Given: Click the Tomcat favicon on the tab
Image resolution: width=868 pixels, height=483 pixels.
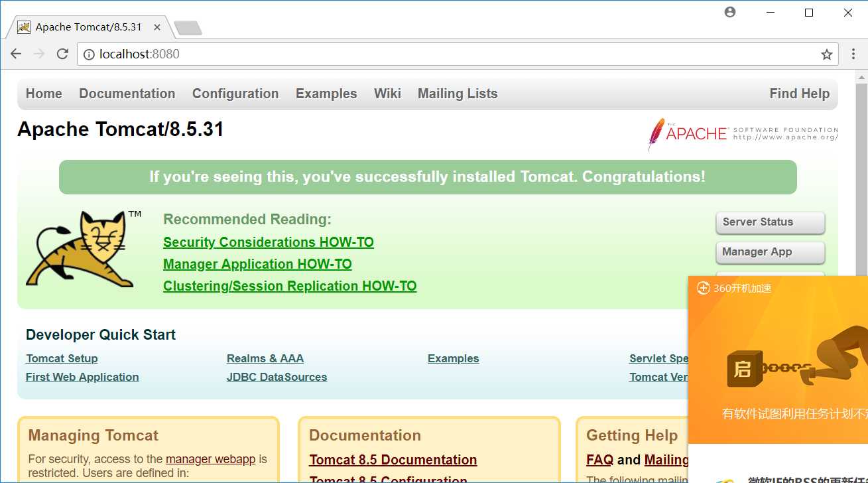Looking at the screenshot, I should pos(24,27).
